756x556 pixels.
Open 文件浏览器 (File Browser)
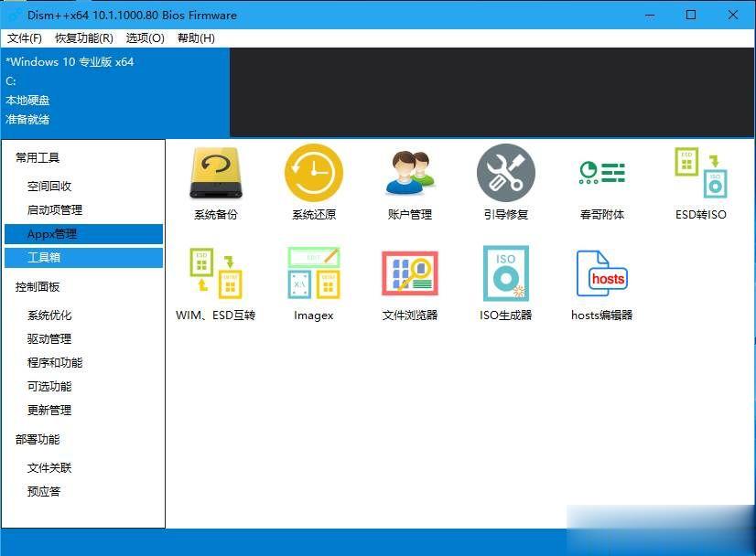410,279
